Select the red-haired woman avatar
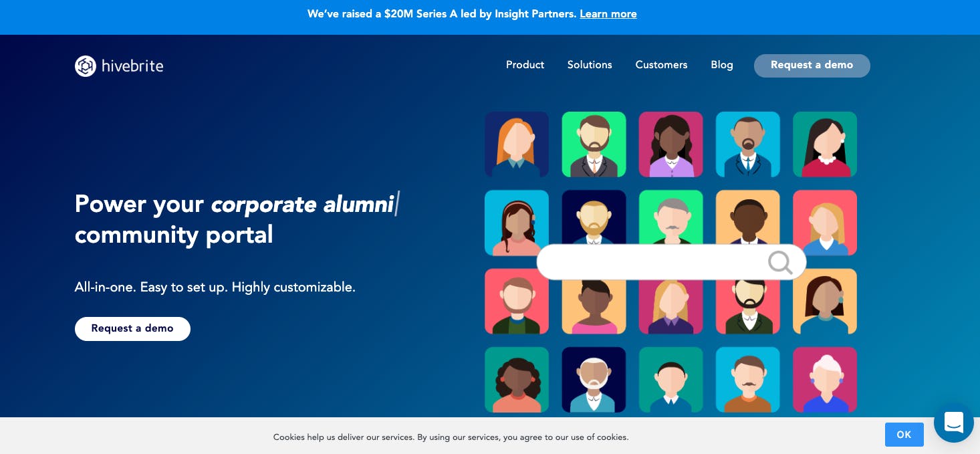This screenshot has height=454, width=980. 517,144
